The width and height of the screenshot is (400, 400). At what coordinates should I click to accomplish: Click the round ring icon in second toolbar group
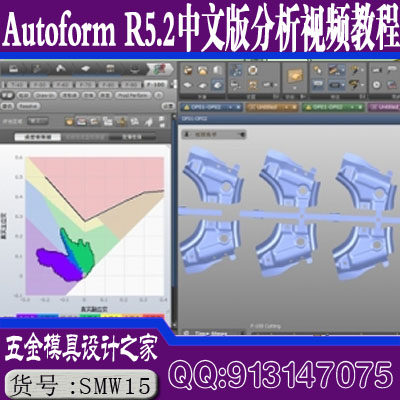tap(253, 70)
